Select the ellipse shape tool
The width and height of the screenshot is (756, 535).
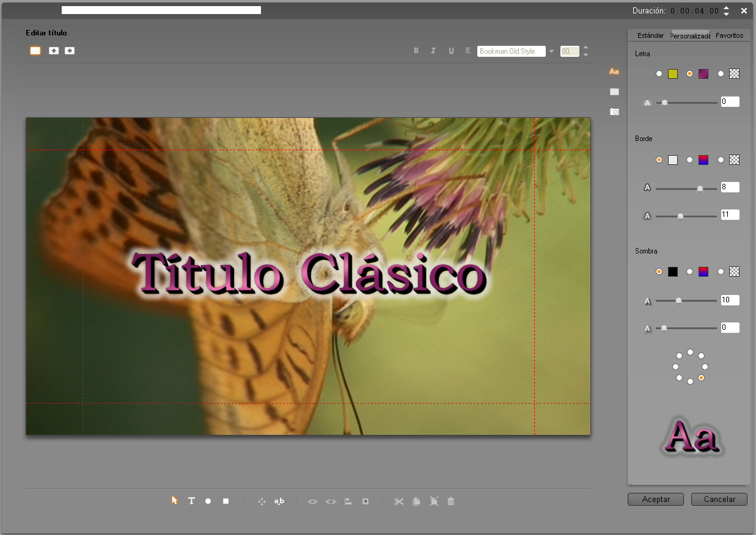click(208, 501)
